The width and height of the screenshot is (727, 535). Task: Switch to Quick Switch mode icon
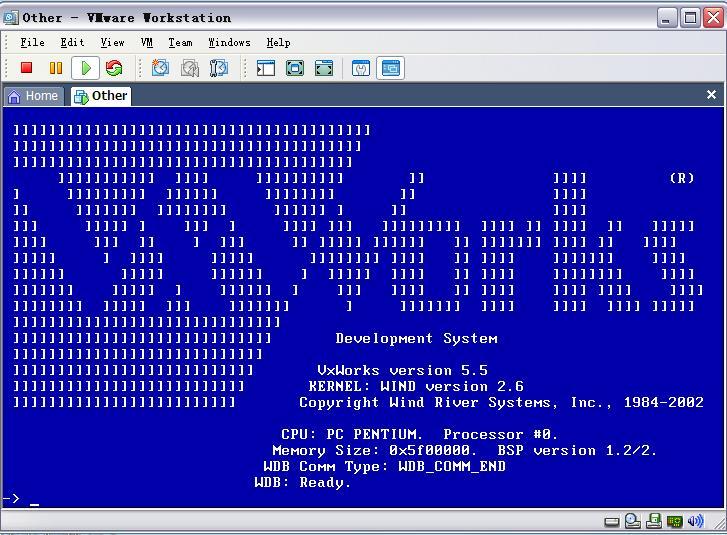[x=295, y=68]
